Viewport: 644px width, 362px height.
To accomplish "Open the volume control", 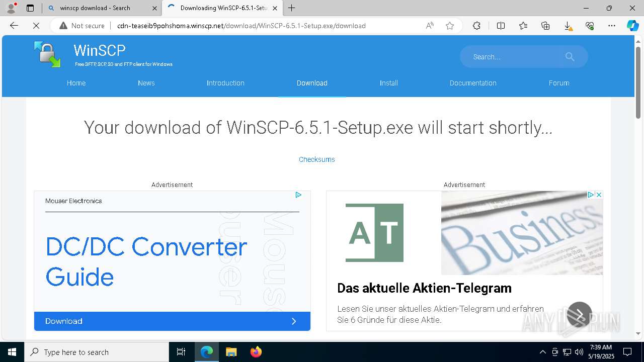I will point(579,352).
